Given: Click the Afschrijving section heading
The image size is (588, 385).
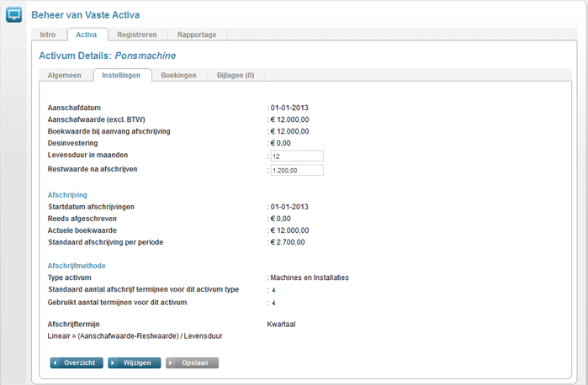Looking at the screenshot, I should pyautogui.click(x=67, y=195).
